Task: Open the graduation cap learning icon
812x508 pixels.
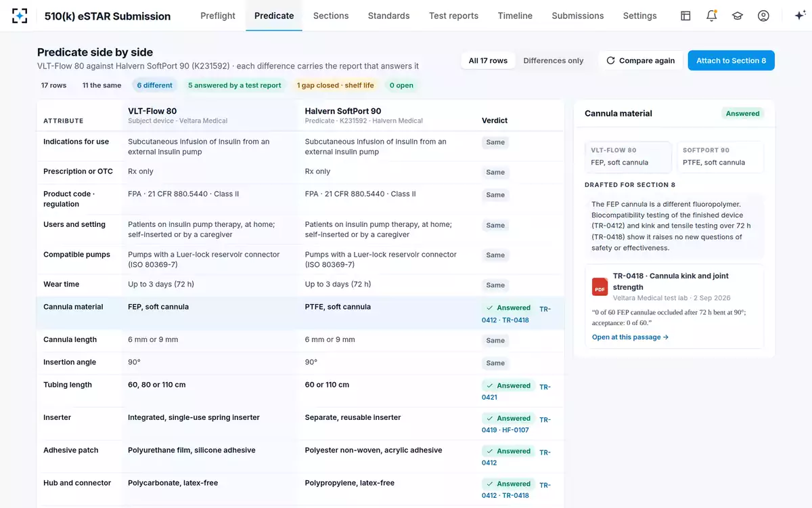Action: [x=738, y=16]
